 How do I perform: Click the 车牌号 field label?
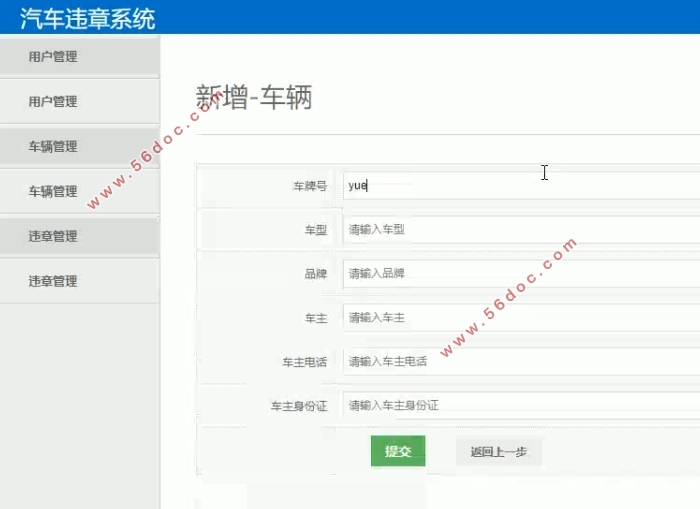coord(310,186)
